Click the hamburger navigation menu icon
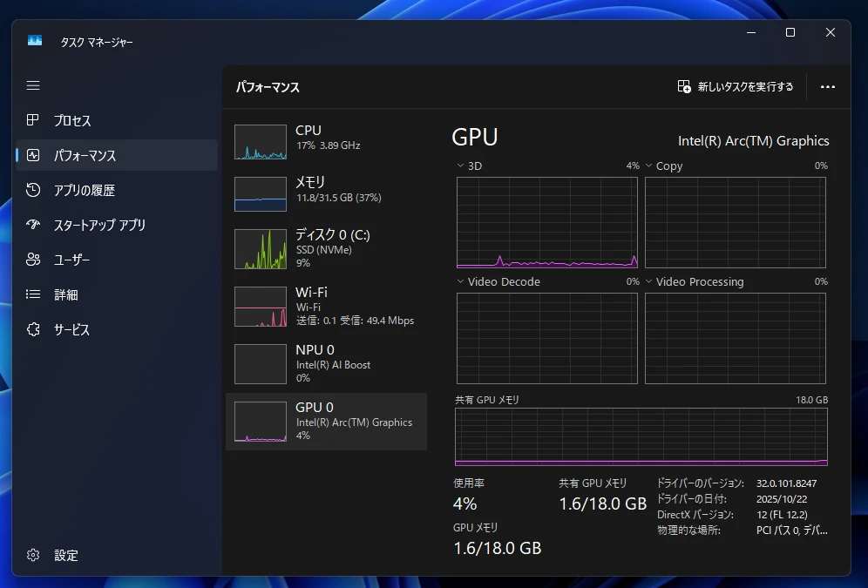This screenshot has width=868, height=588. click(33, 85)
